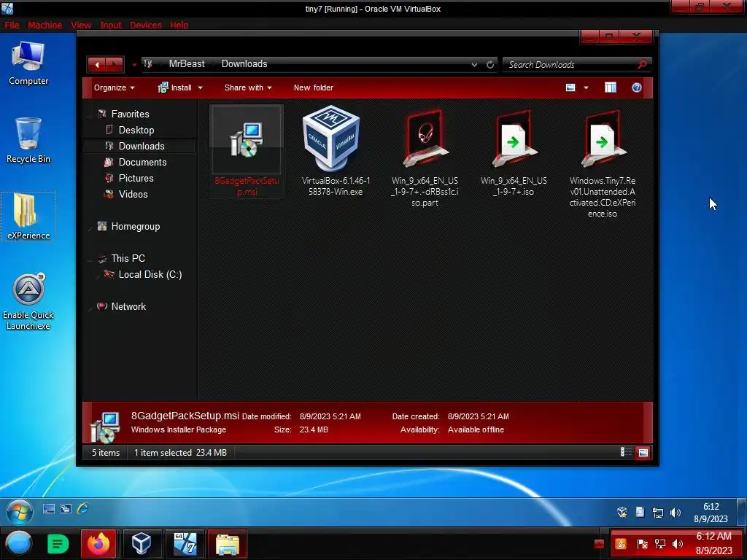Click host taskbar clock 6:12 AM
This screenshot has height=560, width=747.
click(713, 543)
